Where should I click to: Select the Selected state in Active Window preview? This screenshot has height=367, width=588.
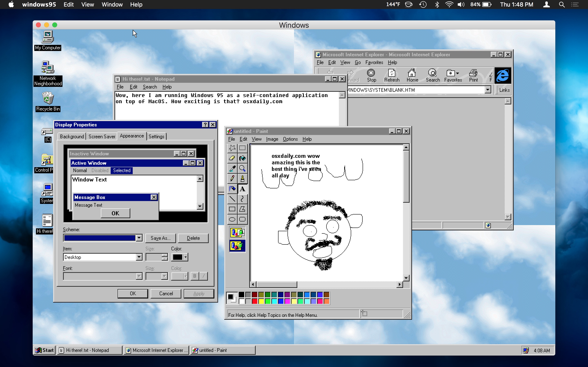[121, 170]
